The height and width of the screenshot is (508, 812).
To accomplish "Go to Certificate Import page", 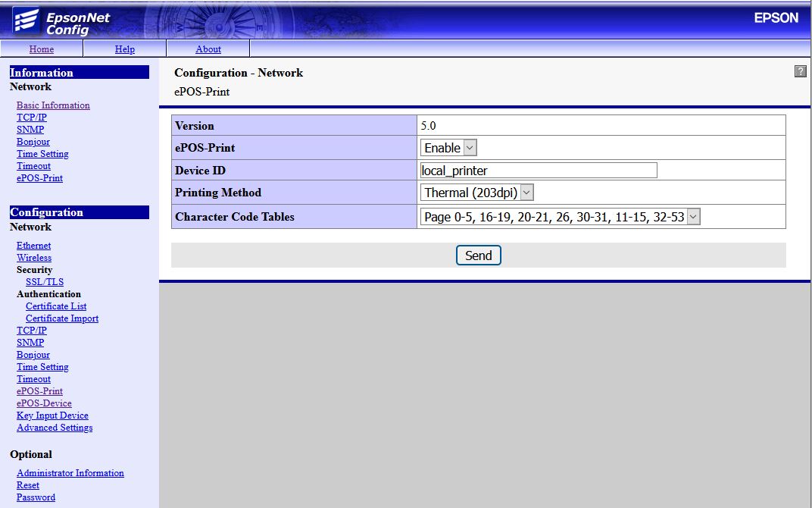I will [x=62, y=318].
